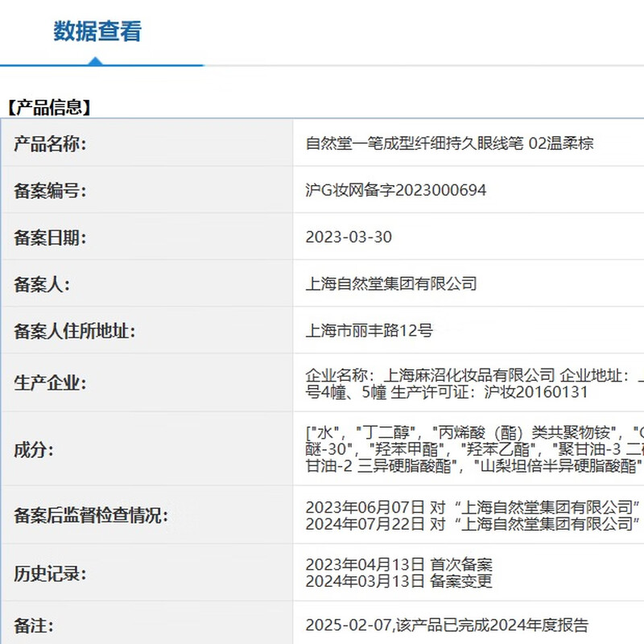Select filing number 沪G妆网备字2023000694
Screen dimensions: 644x644
(x=396, y=191)
